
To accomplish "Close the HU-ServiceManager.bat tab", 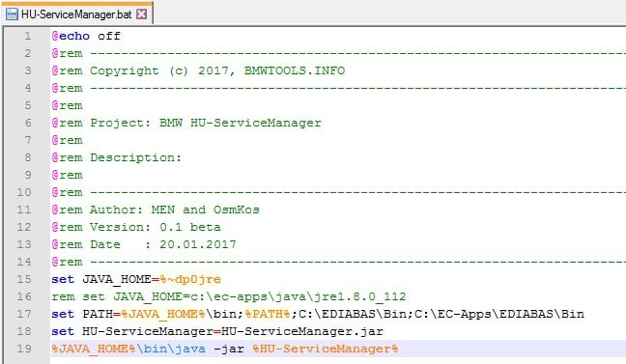I will pyautogui.click(x=141, y=14).
